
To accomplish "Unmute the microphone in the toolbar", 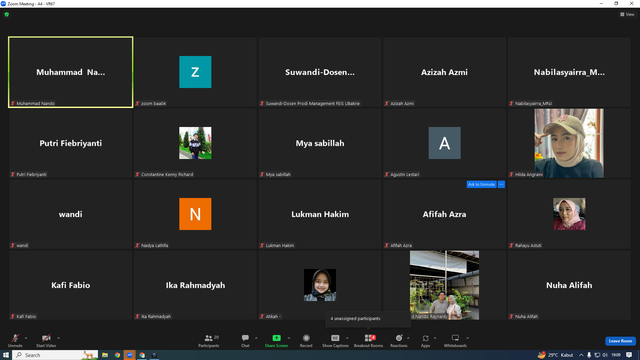I will (15, 340).
